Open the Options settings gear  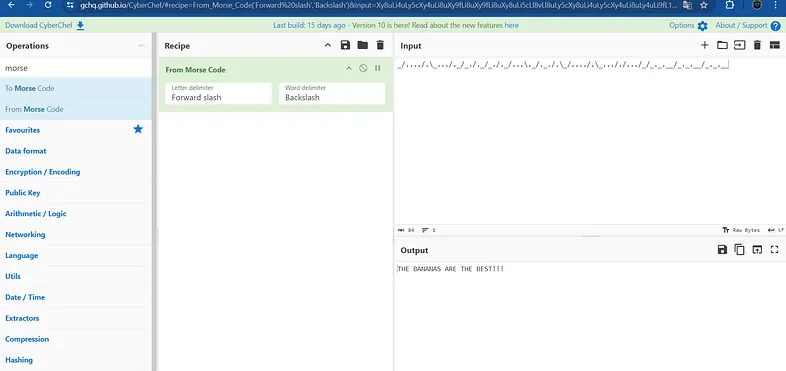(x=688, y=25)
